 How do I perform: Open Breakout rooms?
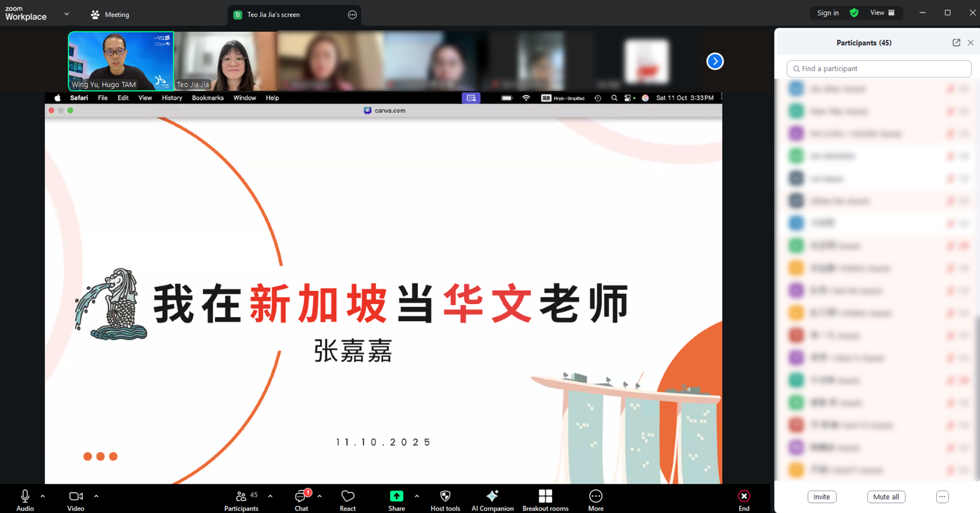click(545, 496)
